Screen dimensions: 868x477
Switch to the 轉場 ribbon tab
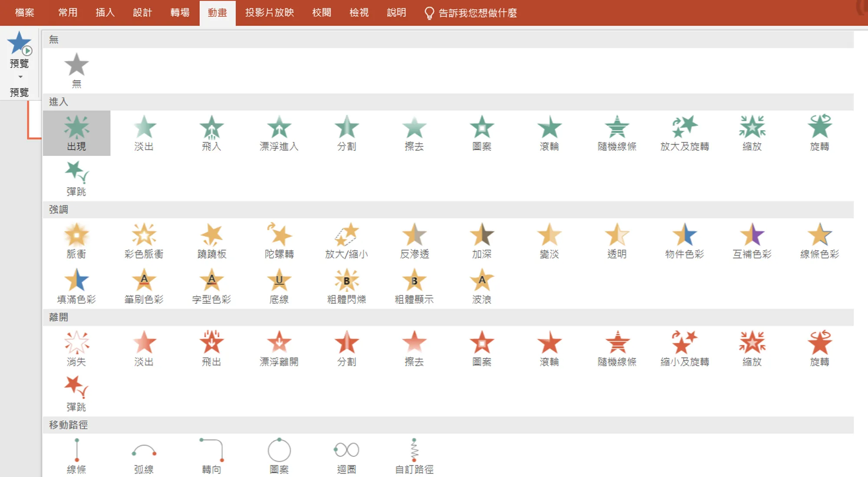[180, 13]
